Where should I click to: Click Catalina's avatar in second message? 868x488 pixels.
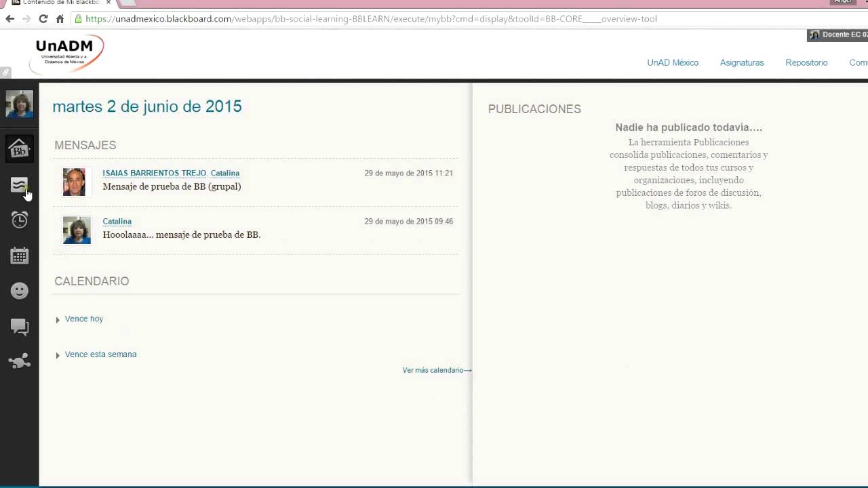[77, 230]
